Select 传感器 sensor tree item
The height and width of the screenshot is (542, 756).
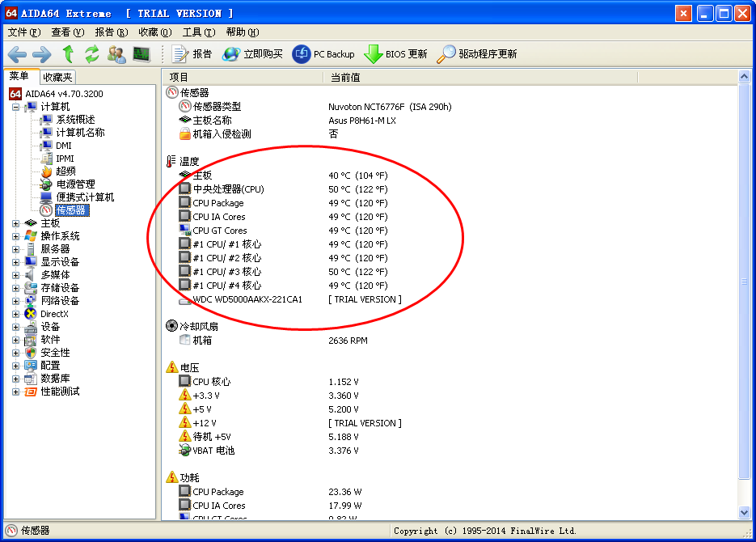(71, 210)
